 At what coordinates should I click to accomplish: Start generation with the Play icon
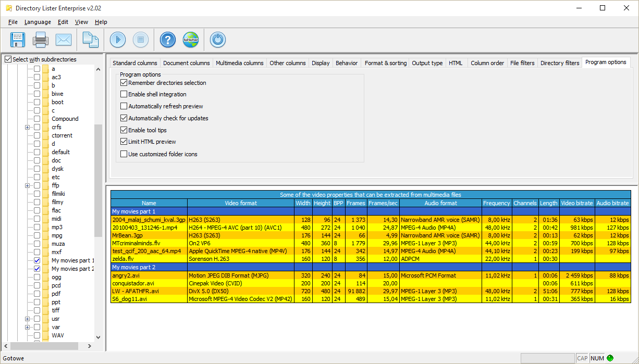point(117,40)
